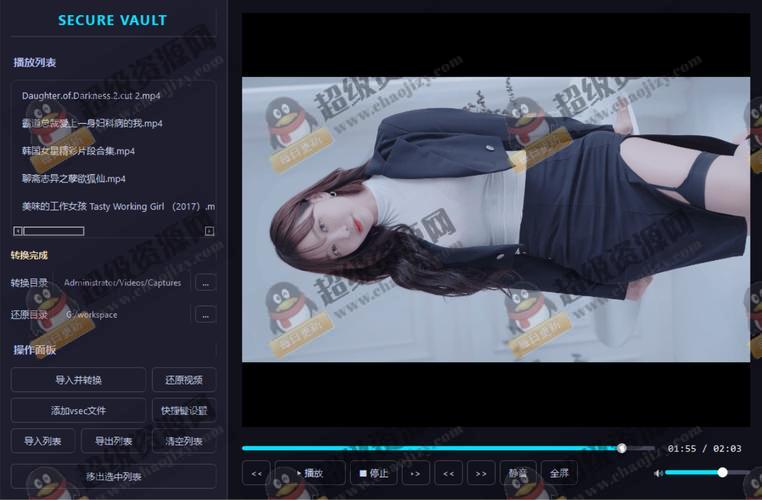Click the 导入并转换 button
762x500 pixels.
(x=78, y=379)
